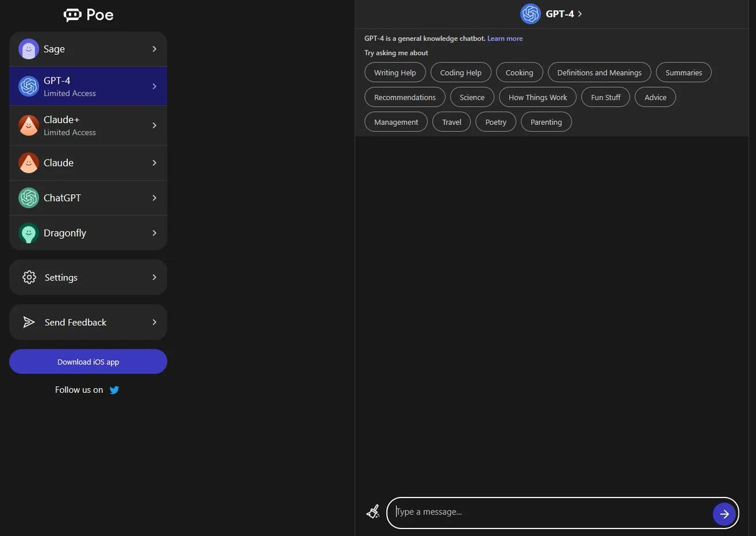Screen dimensions: 756x536
Task: Click the Dragonfly bot avatar
Action: pos(28,233)
